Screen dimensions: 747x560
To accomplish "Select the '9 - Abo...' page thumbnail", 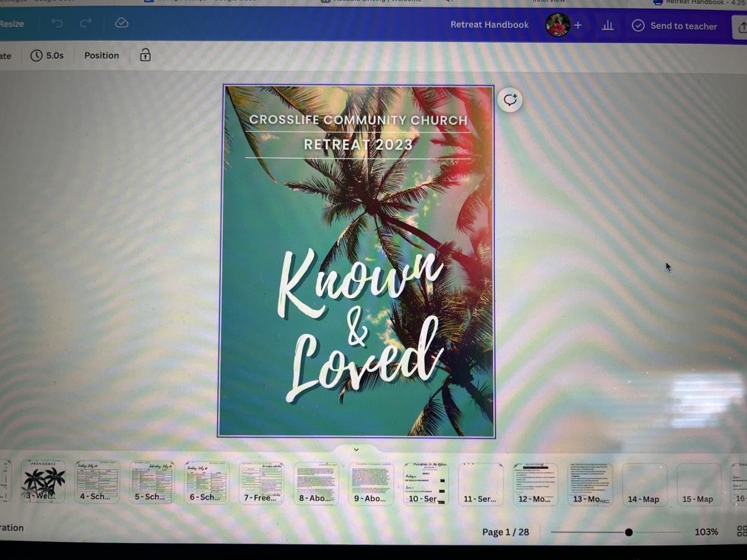I will [371, 484].
